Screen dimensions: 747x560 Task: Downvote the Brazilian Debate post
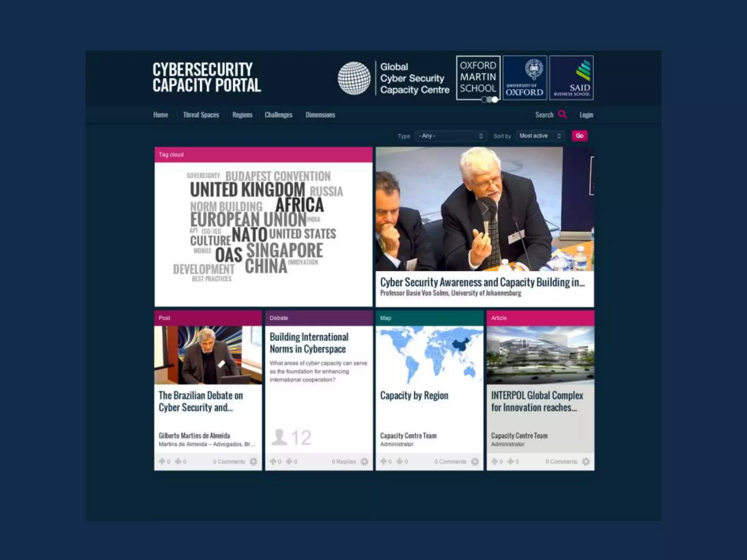point(178,461)
